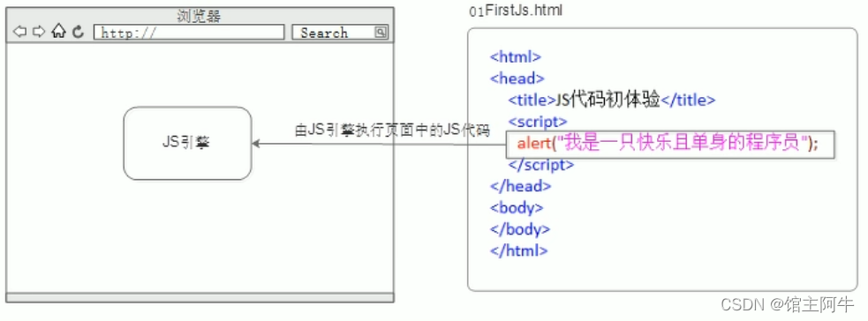Click the closing </script> tag line

tap(540, 165)
